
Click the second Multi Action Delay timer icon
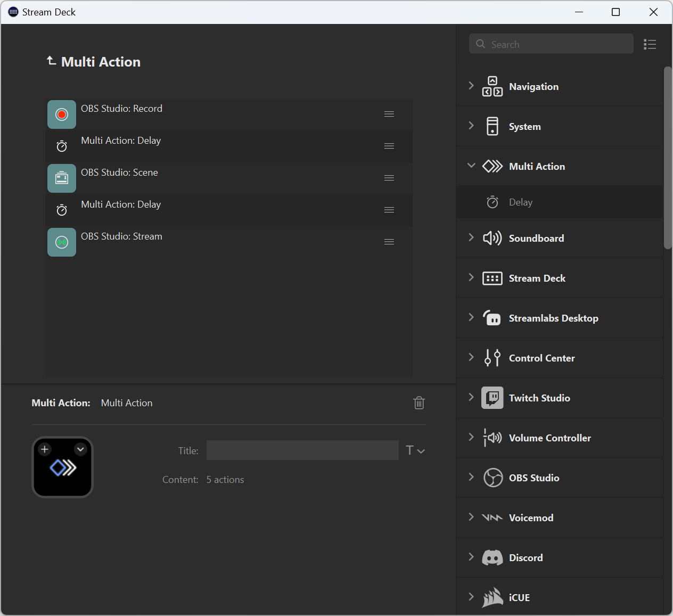pos(62,210)
